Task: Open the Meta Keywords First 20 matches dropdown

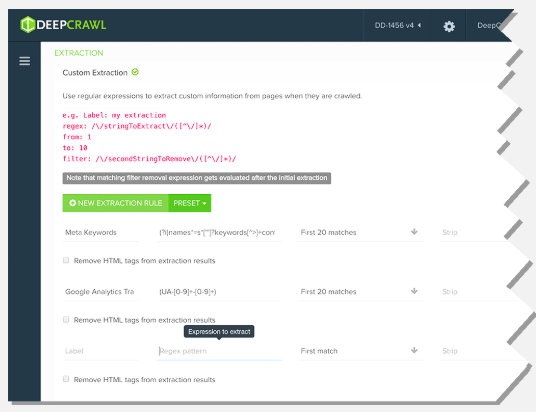Action: coord(360,232)
